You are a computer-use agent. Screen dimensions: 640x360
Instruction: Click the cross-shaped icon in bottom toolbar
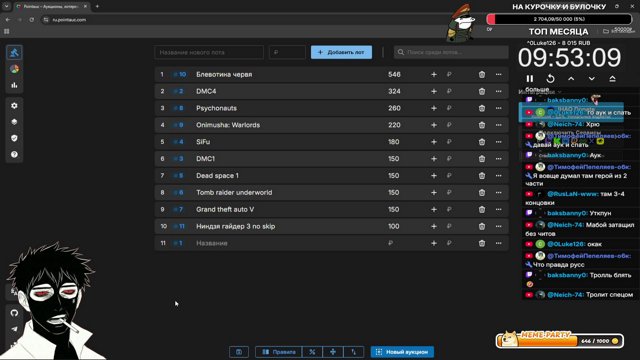[333, 352]
